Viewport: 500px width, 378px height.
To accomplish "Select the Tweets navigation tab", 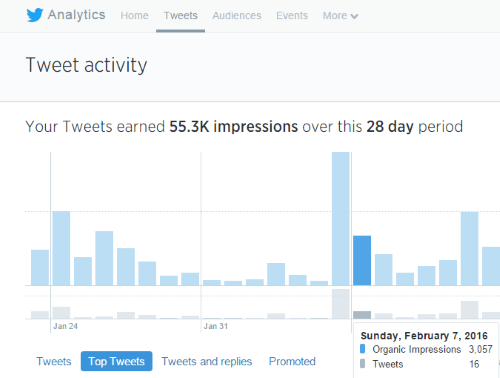I will point(180,16).
